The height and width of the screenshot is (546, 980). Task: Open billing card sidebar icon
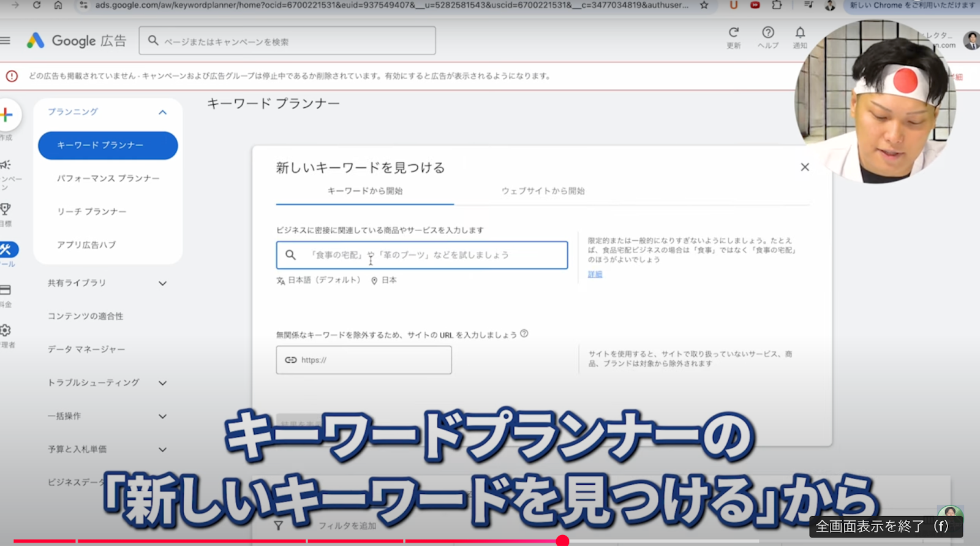click(x=6, y=290)
